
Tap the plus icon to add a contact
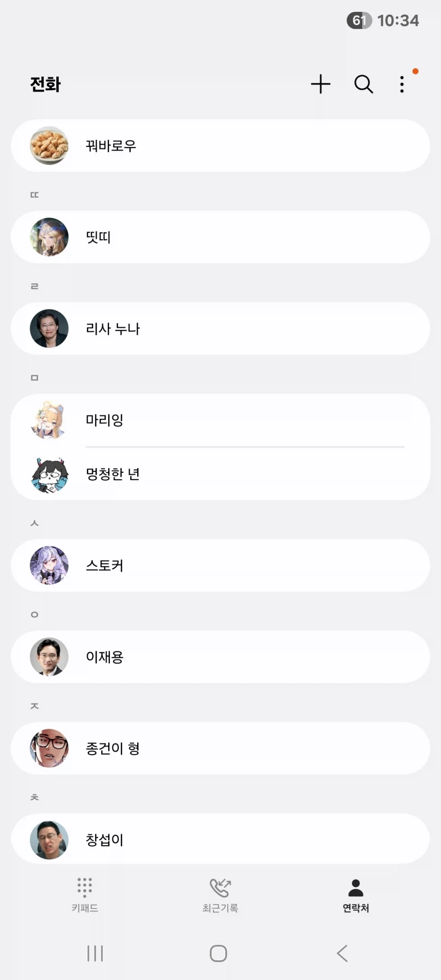pyautogui.click(x=321, y=84)
